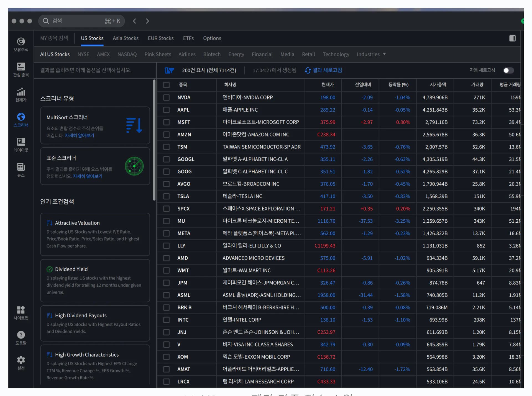Open the Attractive Valuation preset screen
Screen dimensions: 532x396
(x=95, y=234)
